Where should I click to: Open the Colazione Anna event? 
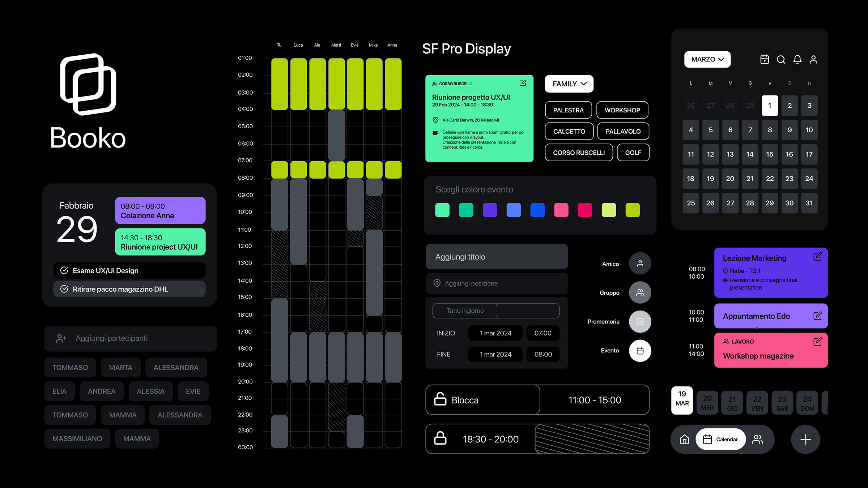(160, 210)
